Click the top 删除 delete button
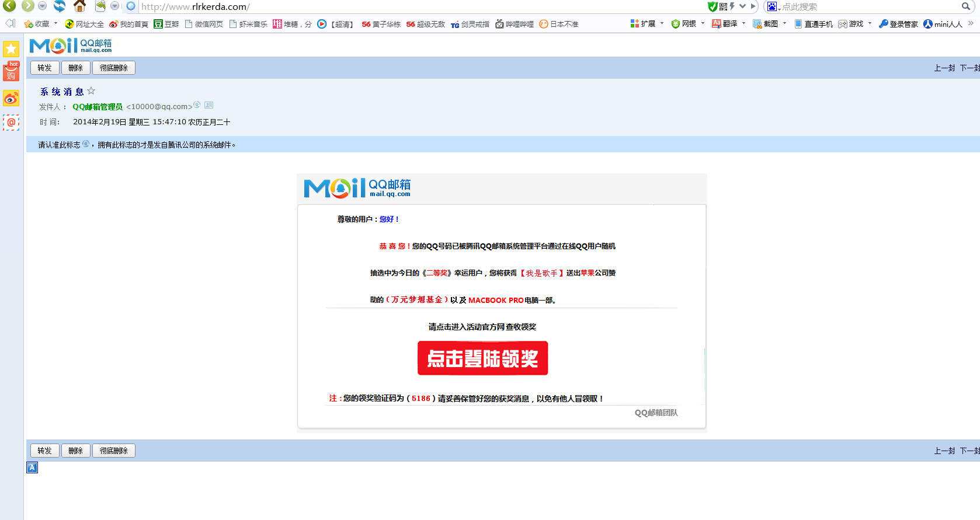The height and width of the screenshot is (520, 980). pos(76,68)
